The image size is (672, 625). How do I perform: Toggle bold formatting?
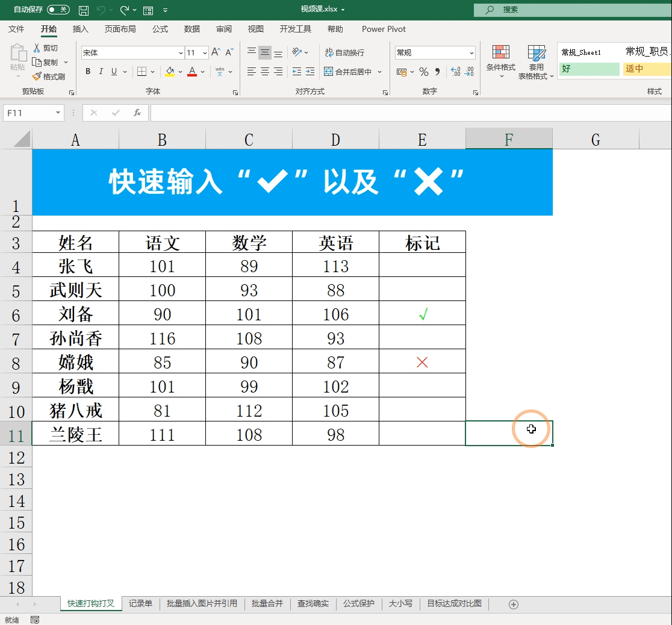[x=87, y=71]
